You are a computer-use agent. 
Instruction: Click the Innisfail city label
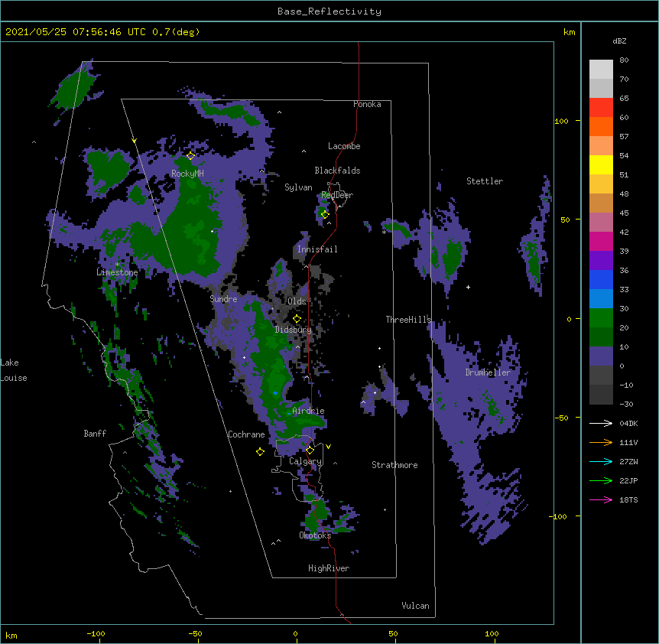pos(317,249)
